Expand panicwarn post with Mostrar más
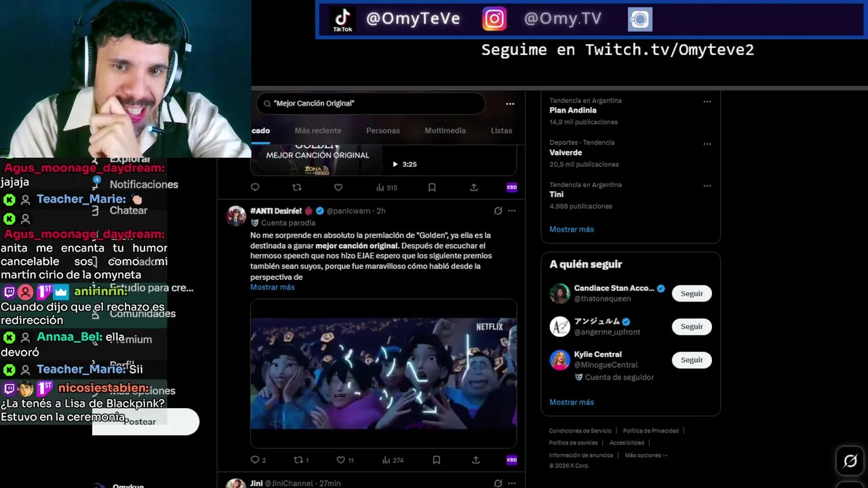Viewport: 868px width, 488px height. point(273,287)
